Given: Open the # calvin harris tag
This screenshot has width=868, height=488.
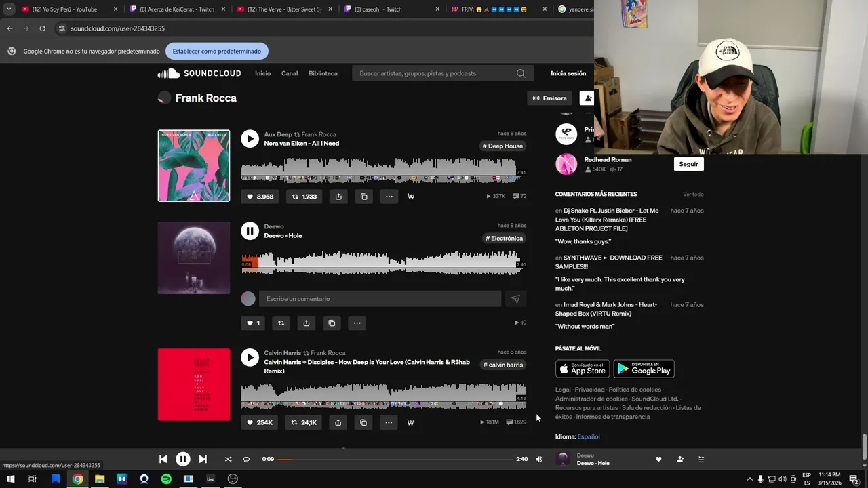Looking at the screenshot, I should [503, 365].
